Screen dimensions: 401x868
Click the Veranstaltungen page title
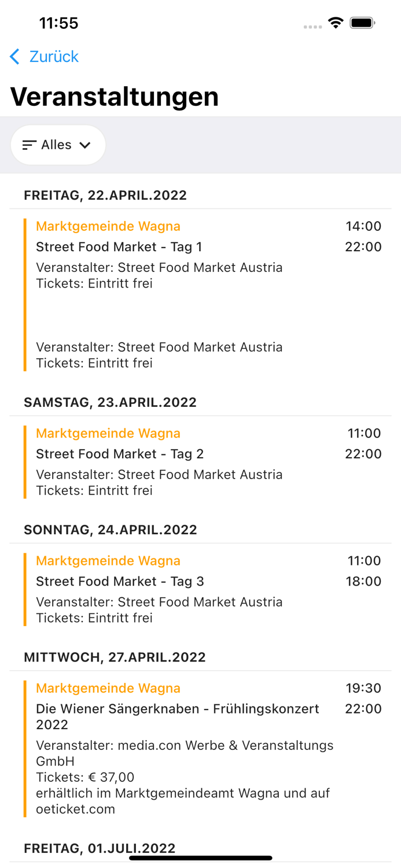click(115, 97)
